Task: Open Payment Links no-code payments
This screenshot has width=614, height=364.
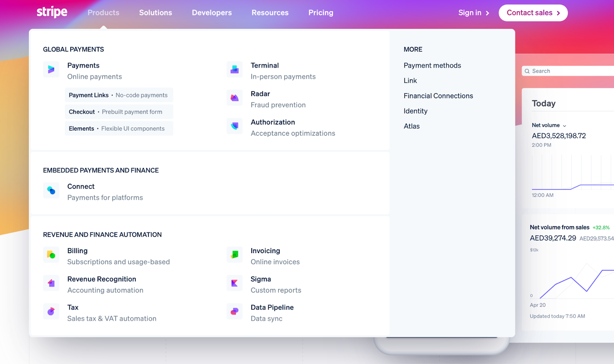Action: (x=119, y=95)
